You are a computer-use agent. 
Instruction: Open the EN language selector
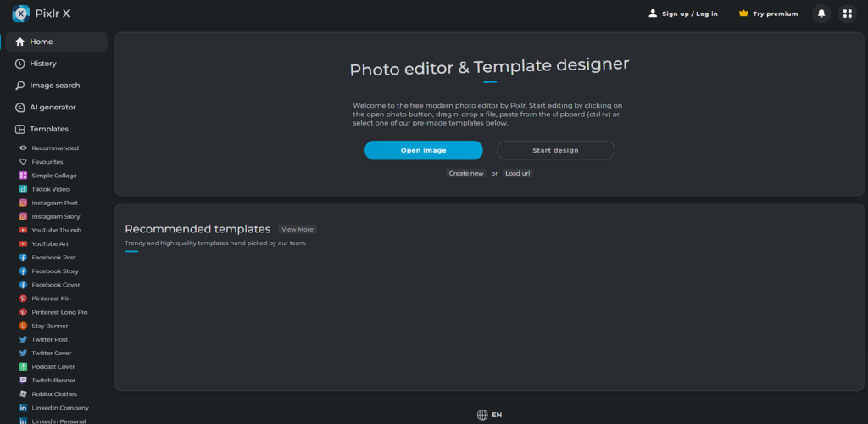pos(489,415)
